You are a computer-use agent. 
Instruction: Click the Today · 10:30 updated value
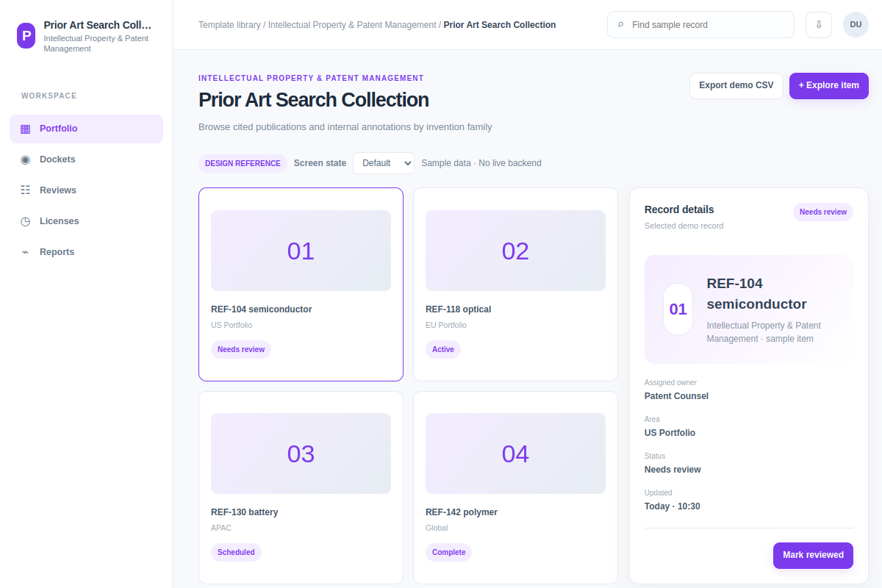pyautogui.click(x=673, y=506)
